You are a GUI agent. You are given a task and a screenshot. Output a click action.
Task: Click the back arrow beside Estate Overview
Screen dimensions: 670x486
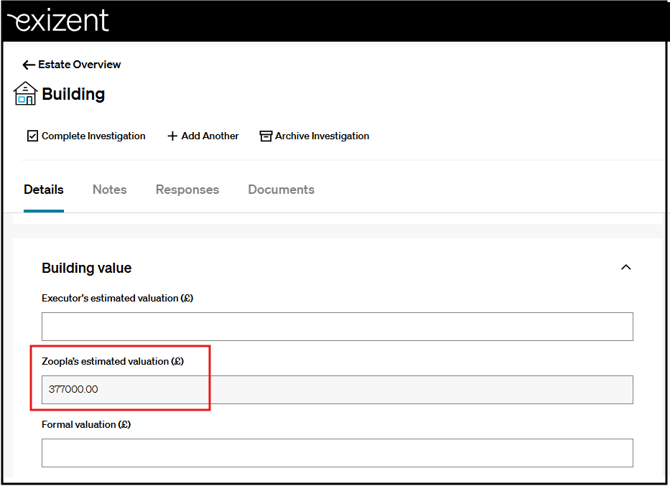click(x=28, y=65)
